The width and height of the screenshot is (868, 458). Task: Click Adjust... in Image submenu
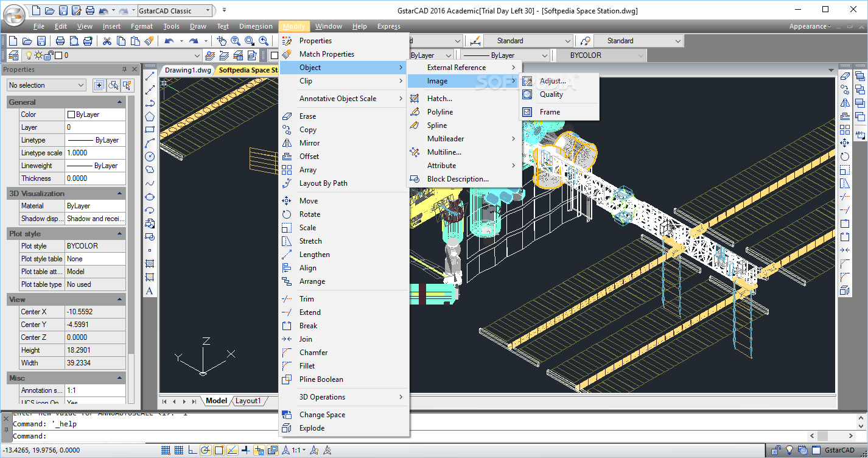[559, 81]
